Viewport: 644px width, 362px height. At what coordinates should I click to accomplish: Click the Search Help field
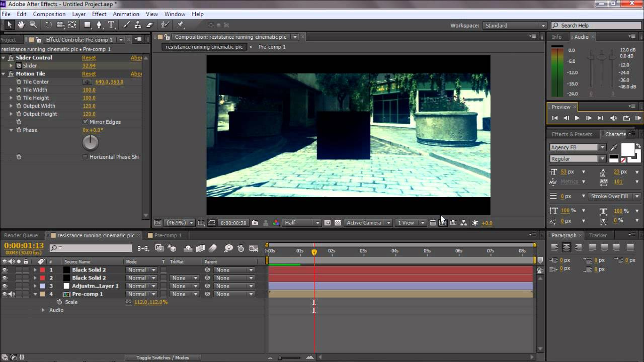(596, 26)
